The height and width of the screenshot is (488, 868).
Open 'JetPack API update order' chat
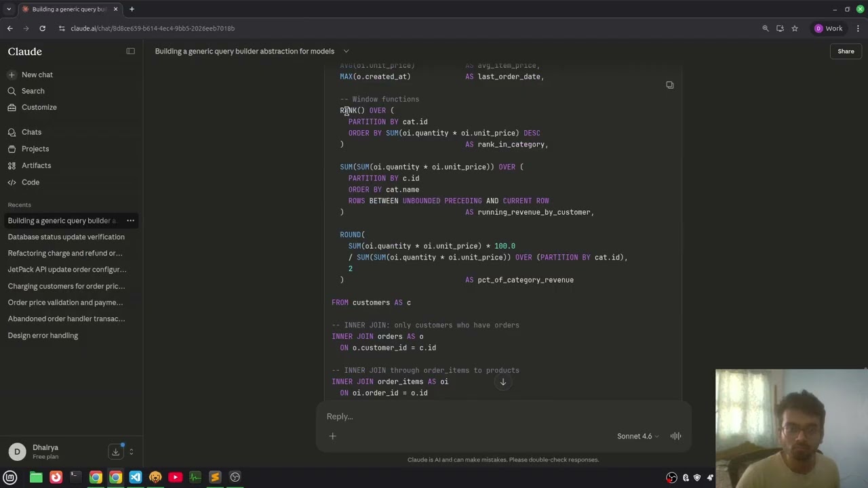point(66,269)
